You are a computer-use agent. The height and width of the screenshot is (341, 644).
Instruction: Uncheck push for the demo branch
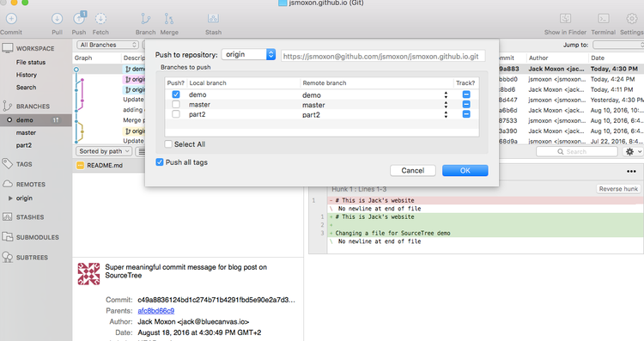pyautogui.click(x=176, y=94)
